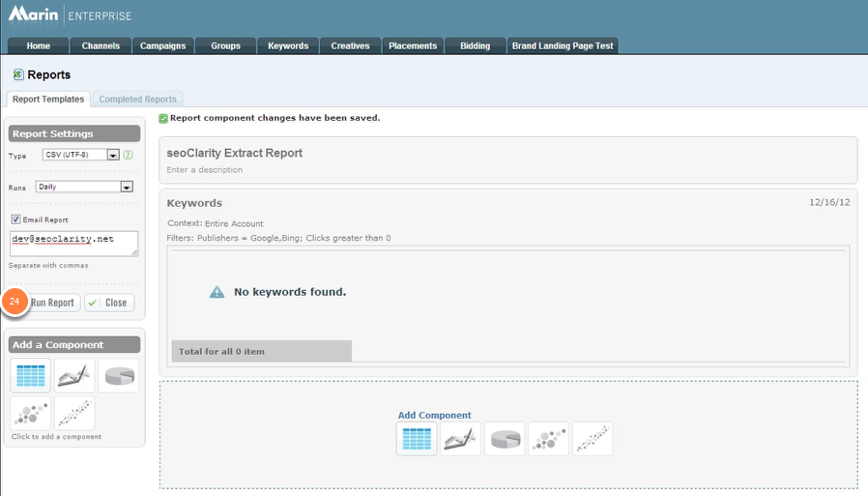
Task: Open the Runs frequency dropdown
Action: (84, 187)
